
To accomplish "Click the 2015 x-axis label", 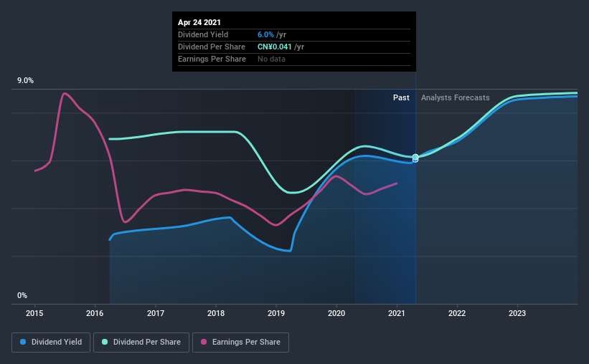I will point(34,313).
